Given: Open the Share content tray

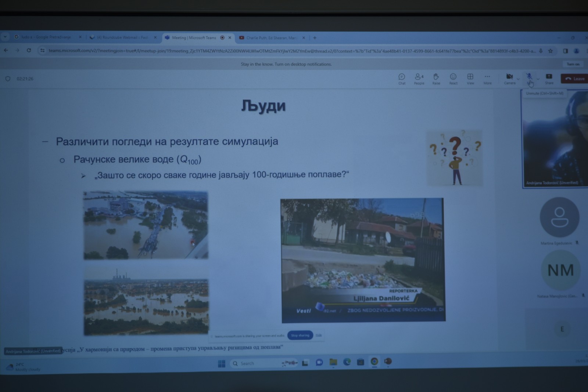Looking at the screenshot, I should click(x=549, y=79).
